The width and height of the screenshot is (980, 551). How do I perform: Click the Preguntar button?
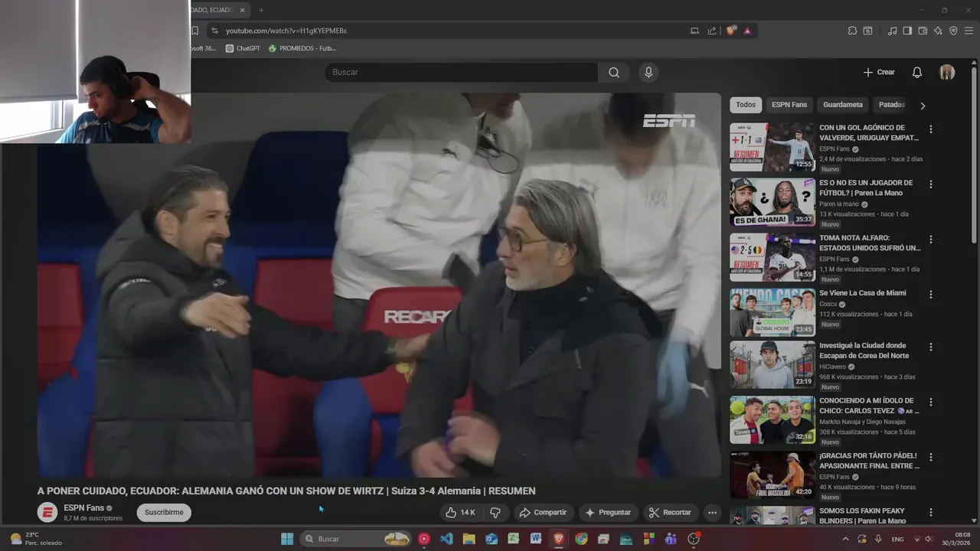[608, 513]
